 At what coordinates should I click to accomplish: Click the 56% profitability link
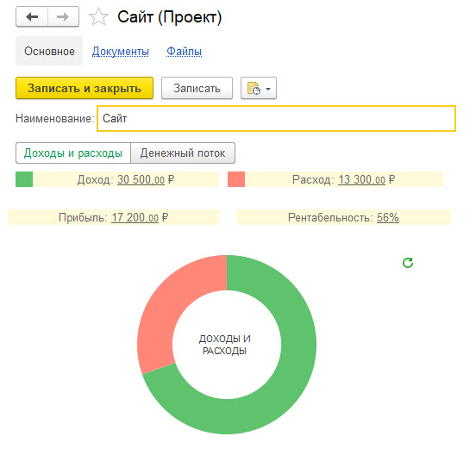coord(388,217)
